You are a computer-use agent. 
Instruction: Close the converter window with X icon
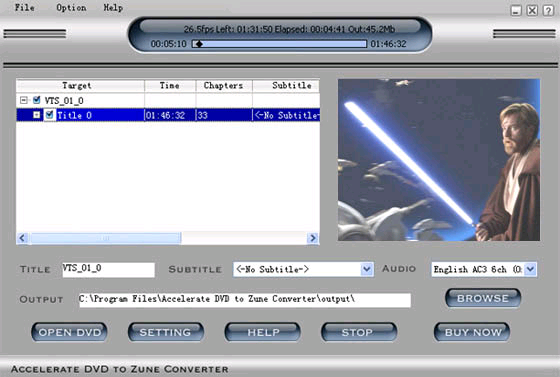(x=532, y=10)
